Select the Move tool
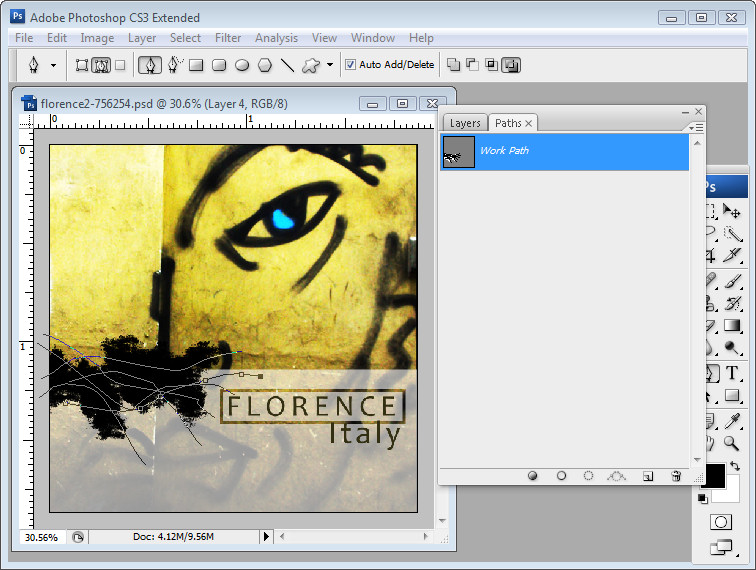This screenshot has height=570, width=756. tap(731, 211)
